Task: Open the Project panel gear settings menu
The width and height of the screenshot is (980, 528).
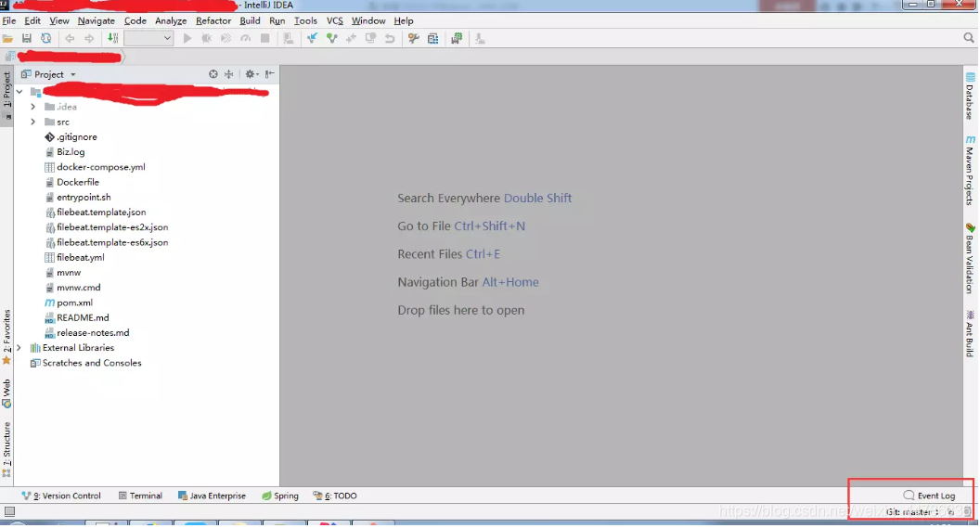Action: coord(251,74)
